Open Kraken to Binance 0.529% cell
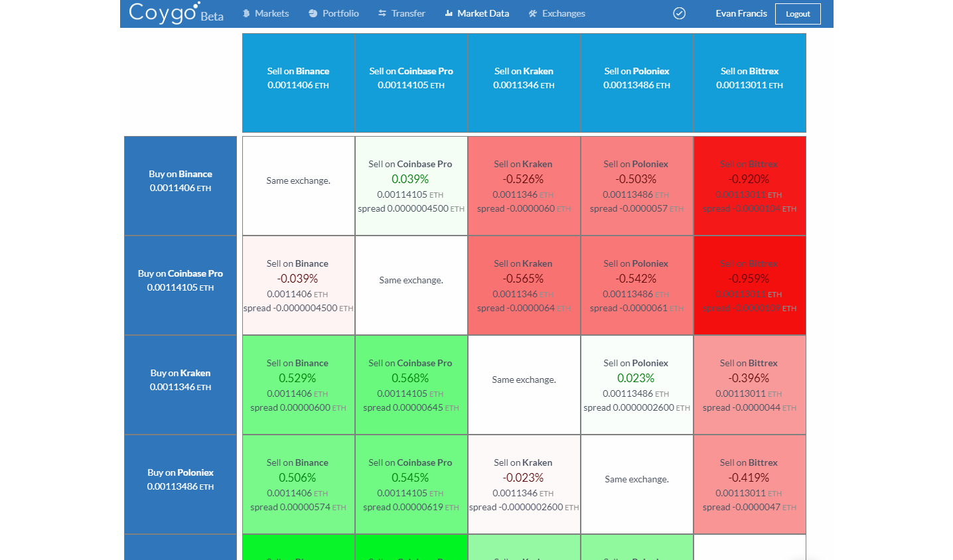The image size is (953, 560). tap(299, 385)
